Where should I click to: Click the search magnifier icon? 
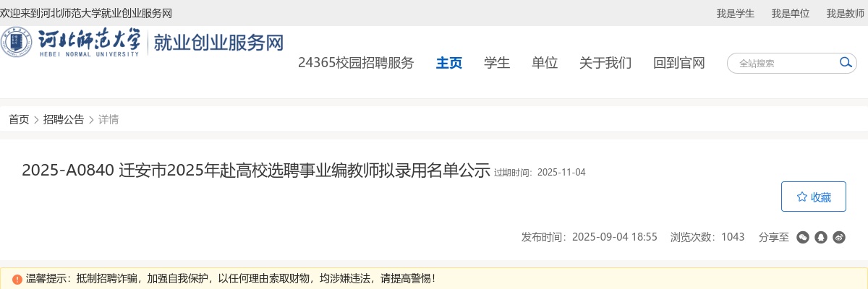pos(845,63)
